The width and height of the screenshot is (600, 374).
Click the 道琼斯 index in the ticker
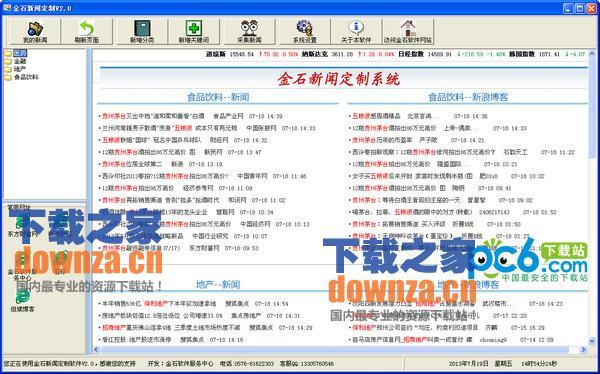pos(216,54)
